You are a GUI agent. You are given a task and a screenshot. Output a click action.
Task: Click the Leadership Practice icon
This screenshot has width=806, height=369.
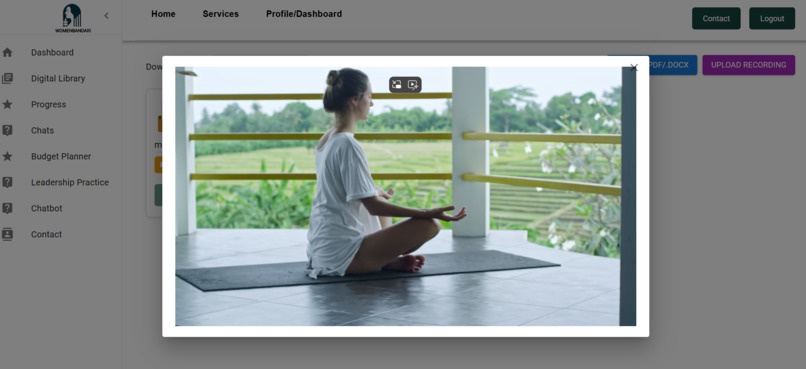[7, 182]
